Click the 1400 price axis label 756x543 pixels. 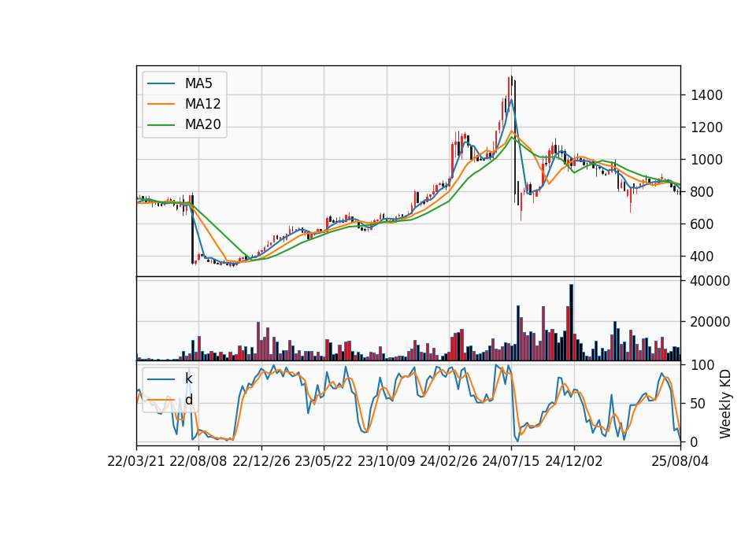point(706,95)
